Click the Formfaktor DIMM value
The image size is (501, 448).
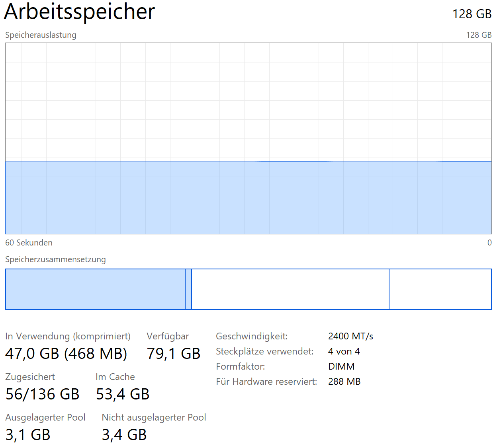(x=341, y=366)
